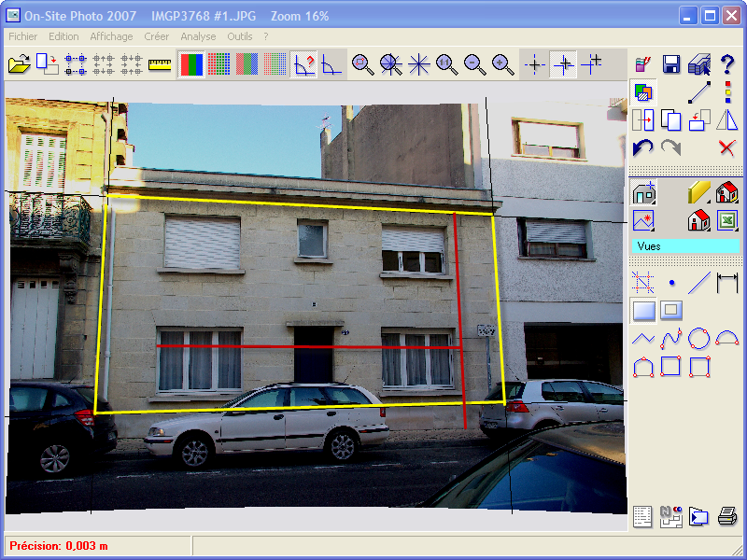Click the zoom on selection magnifier
The height and width of the screenshot is (560, 747).
(x=363, y=64)
